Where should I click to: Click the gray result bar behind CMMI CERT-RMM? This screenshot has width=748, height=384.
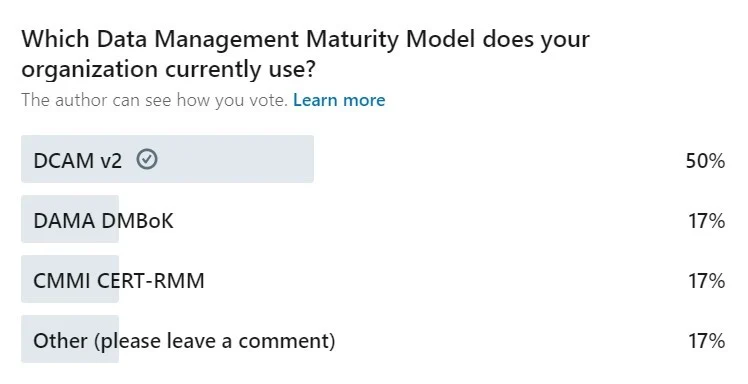click(70, 279)
